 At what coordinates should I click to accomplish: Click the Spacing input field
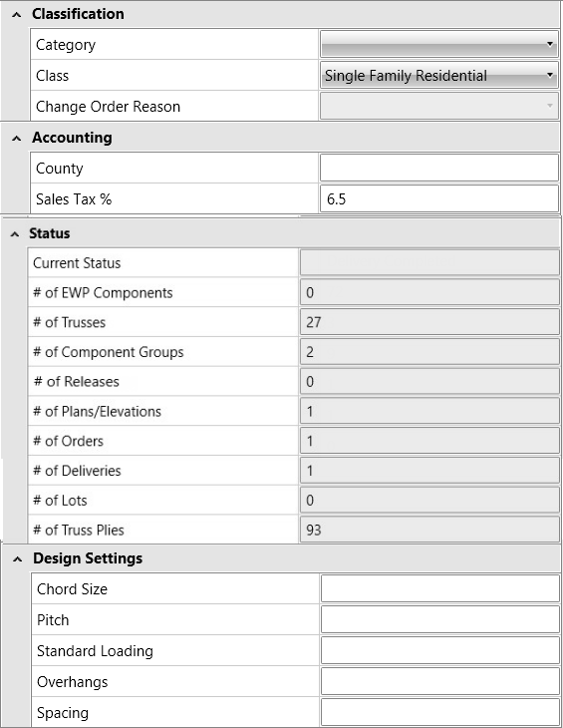coord(440,712)
